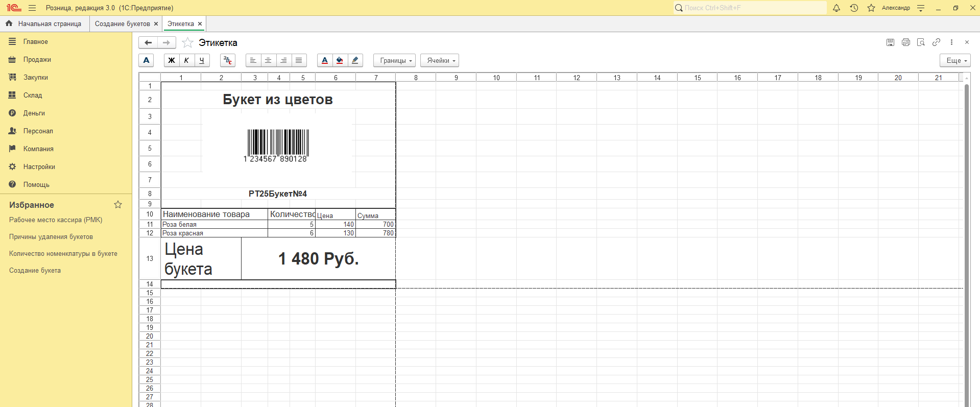Click the get-link chain icon
This screenshot has height=407, width=980.
[936, 42]
